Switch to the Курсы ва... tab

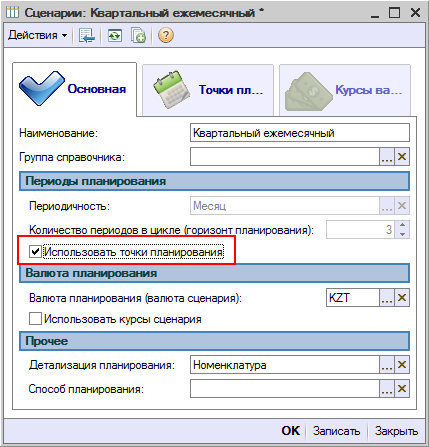click(x=345, y=90)
